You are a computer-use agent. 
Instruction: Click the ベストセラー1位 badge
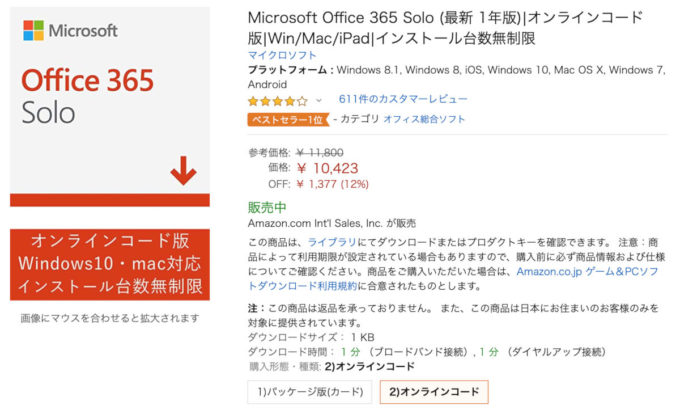click(x=288, y=119)
